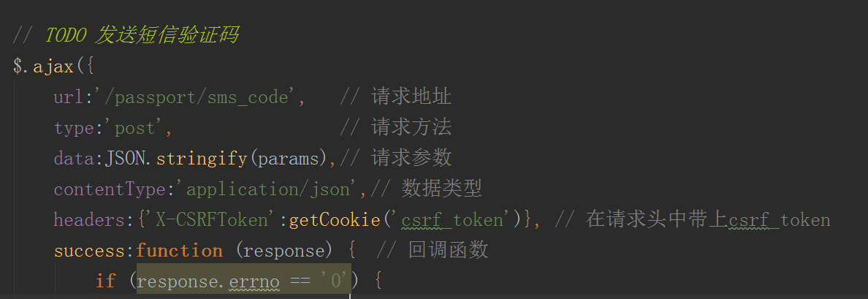The width and height of the screenshot is (868, 299).
Task: Click the data property key
Action: (75, 159)
